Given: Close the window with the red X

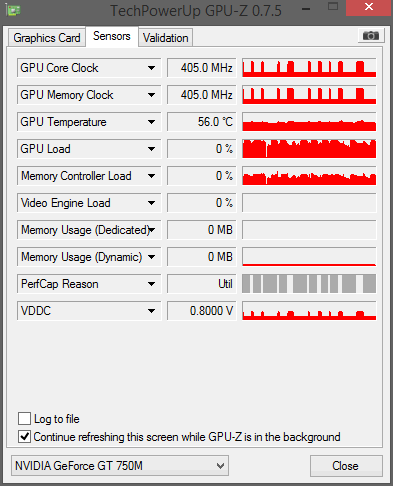Looking at the screenshot, I should pos(368,7).
